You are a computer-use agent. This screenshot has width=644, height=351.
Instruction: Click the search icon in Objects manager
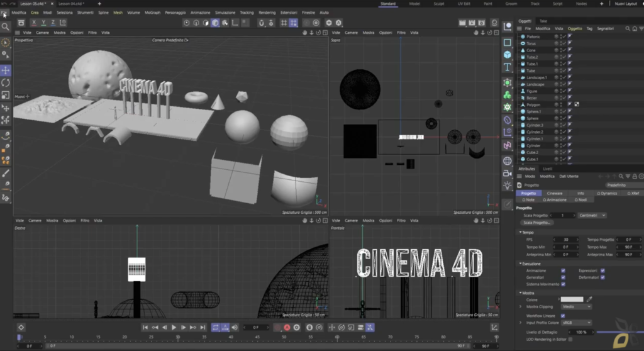627,28
